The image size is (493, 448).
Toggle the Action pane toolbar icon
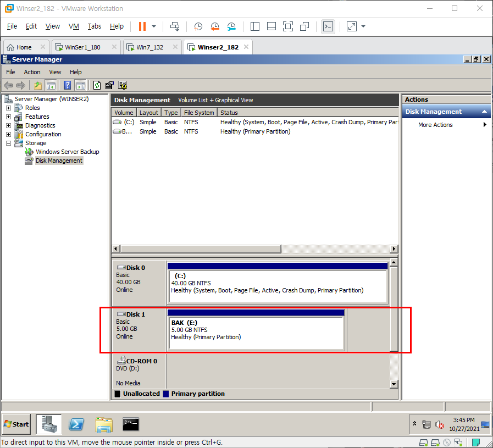pyautogui.click(x=80, y=85)
